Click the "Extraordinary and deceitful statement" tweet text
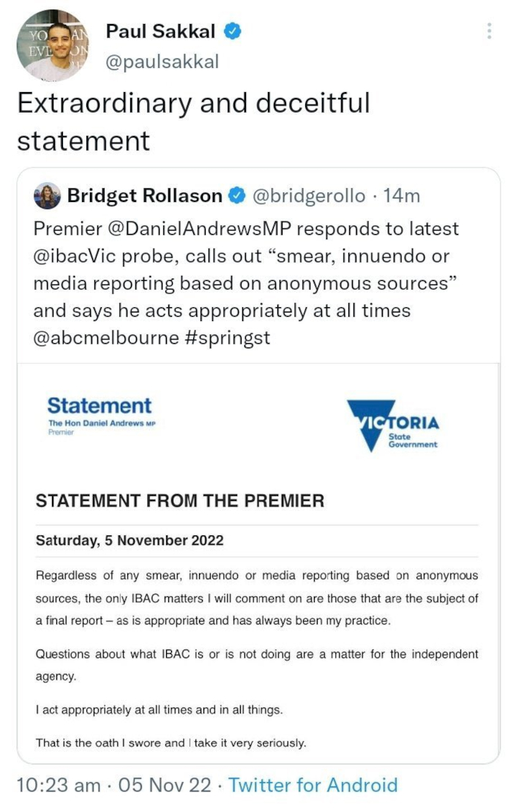 [x=193, y=121]
